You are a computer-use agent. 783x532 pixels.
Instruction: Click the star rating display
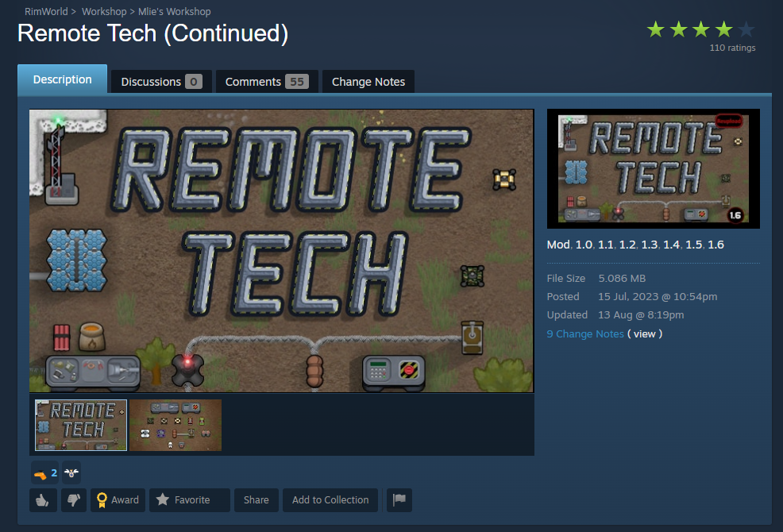tap(701, 29)
